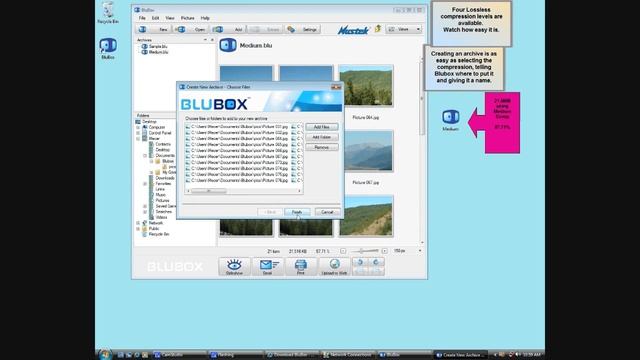Click the rotate left icon

[360, 262]
